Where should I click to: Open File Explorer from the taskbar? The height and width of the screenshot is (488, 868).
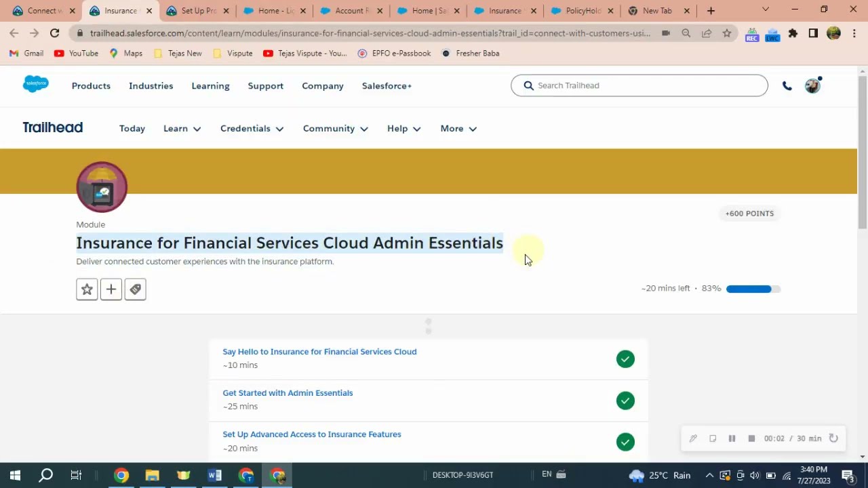click(152, 475)
